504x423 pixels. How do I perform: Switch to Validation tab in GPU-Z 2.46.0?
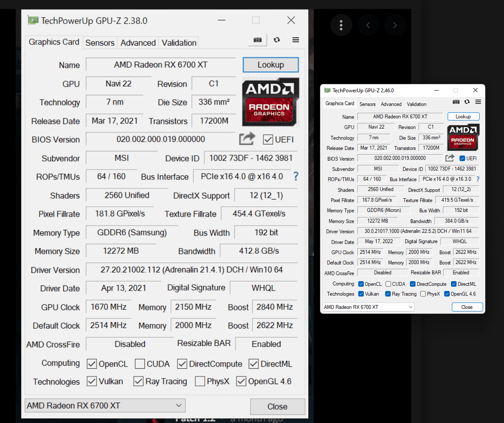(x=416, y=104)
